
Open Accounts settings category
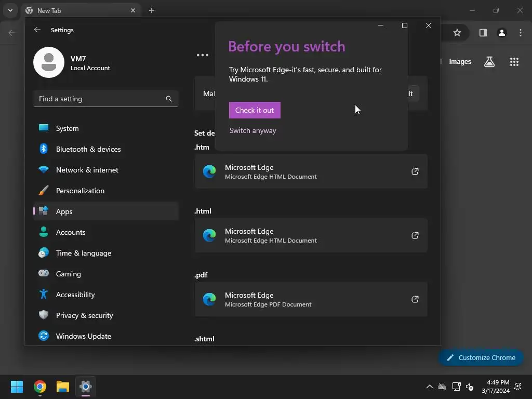106,232
